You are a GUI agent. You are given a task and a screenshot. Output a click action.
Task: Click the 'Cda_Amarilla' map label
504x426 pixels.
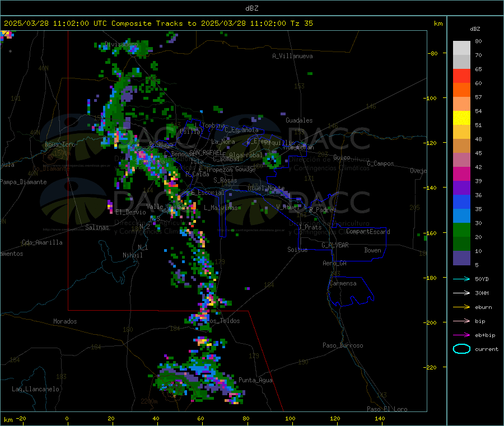coord(42,242)
